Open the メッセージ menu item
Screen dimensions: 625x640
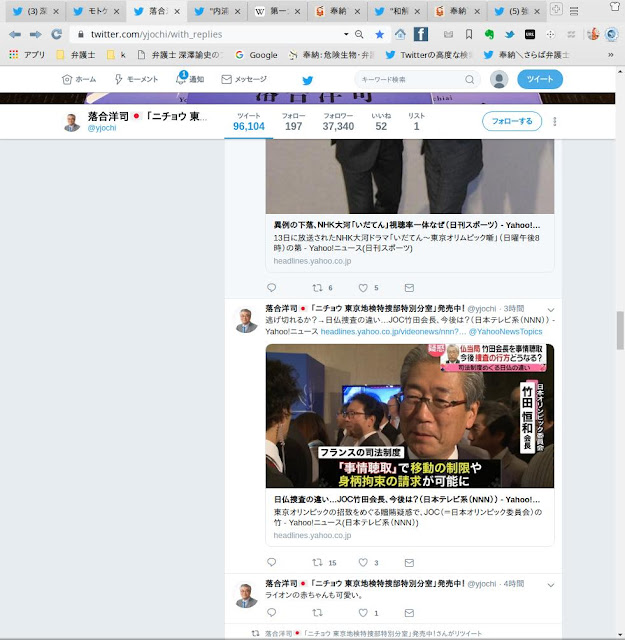244,79
